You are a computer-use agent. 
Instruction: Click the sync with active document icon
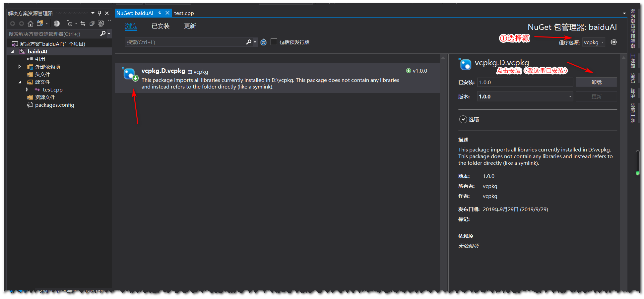point(83,24)
